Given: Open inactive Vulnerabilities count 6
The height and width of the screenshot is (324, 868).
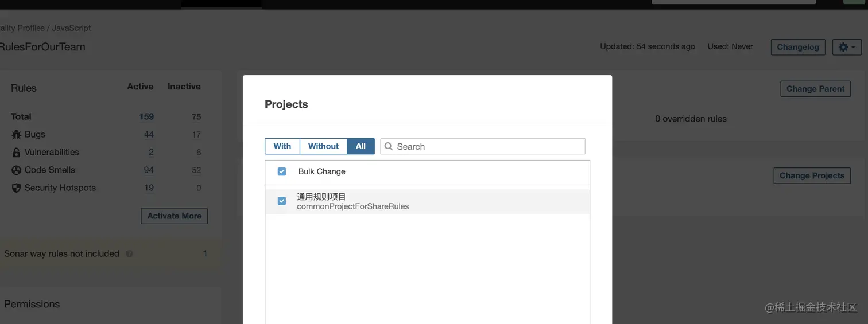Looking at the screenshot, I should pyautogui.click(x=199, y=153).
